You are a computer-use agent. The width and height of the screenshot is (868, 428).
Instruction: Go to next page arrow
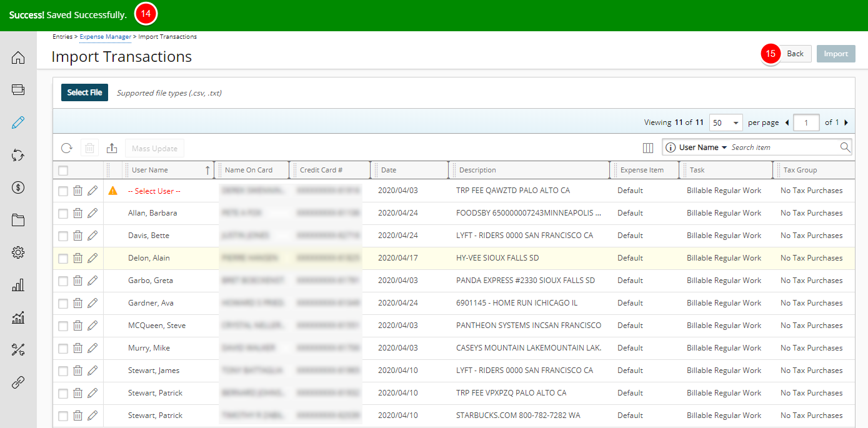pos(846,122)
